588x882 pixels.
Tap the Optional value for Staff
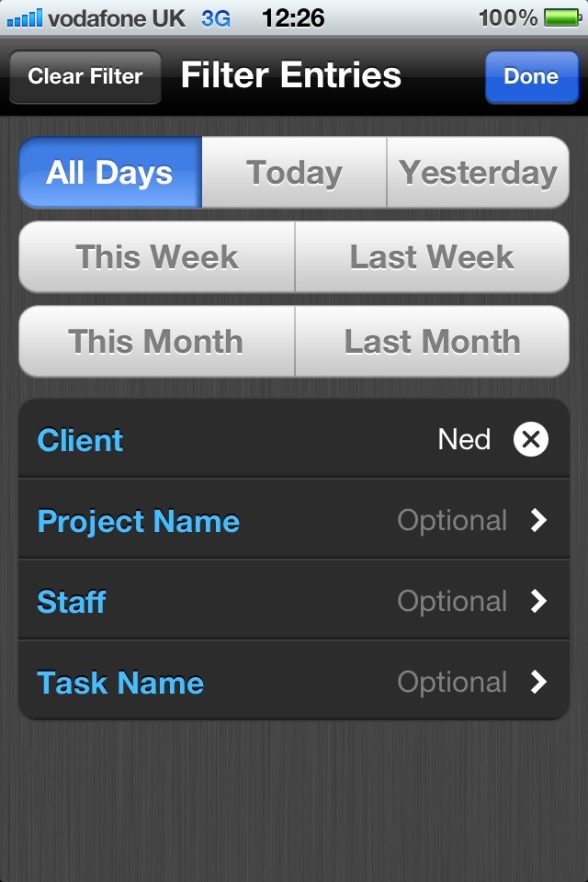tap(452, 601)
